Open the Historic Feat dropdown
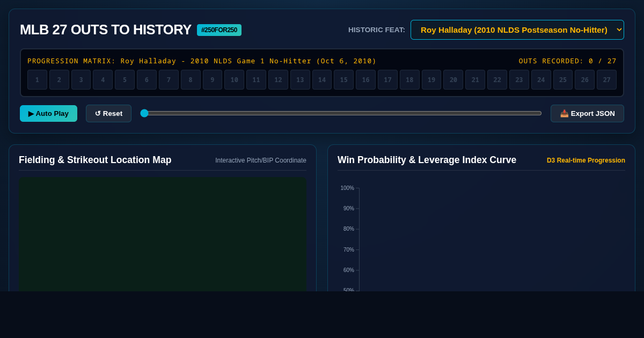Image resolution: width=644 pixels, height=338 pixels. point(517,30)
